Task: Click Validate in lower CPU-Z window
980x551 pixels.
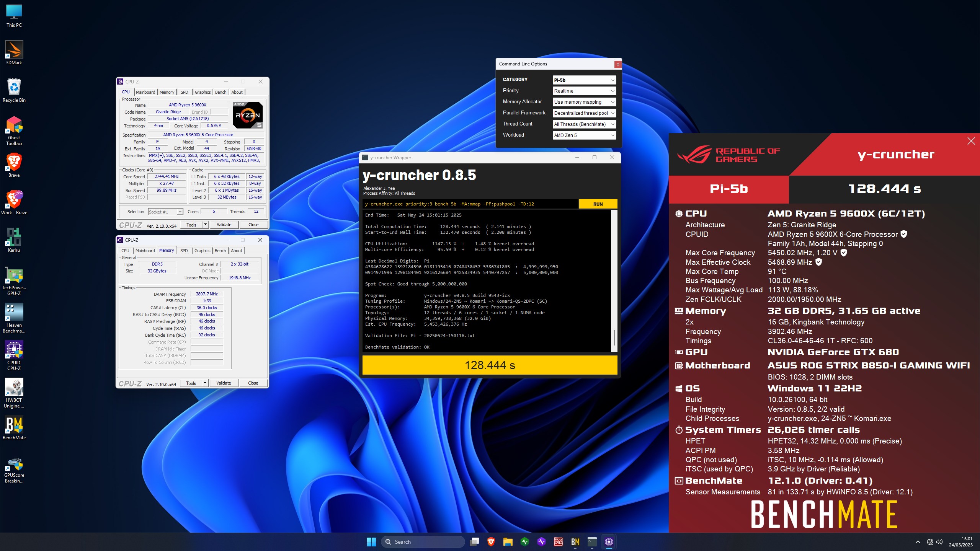Action: point(224,383)
